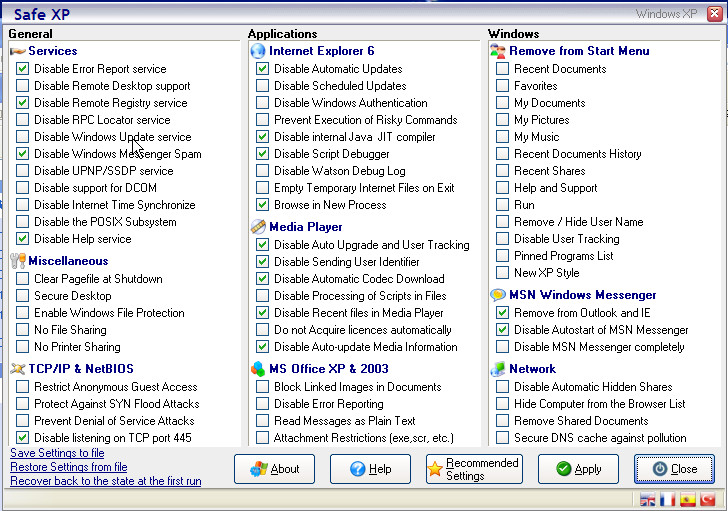The width and height of the screenshot is (728, 511).
Task: Switch language with the Spanish flag icon
Action: coord(688,499)
